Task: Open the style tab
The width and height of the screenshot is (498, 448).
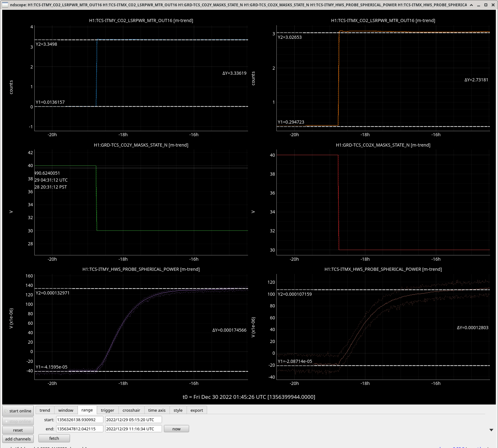Action: pyautogui.click(x=178, y=410)
